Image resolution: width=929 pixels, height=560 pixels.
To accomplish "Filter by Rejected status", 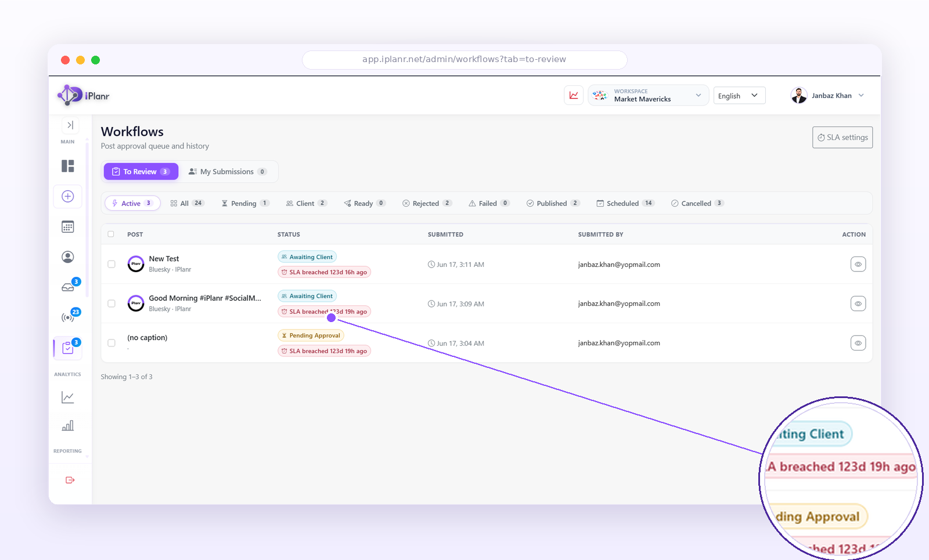I will point(427,203).
